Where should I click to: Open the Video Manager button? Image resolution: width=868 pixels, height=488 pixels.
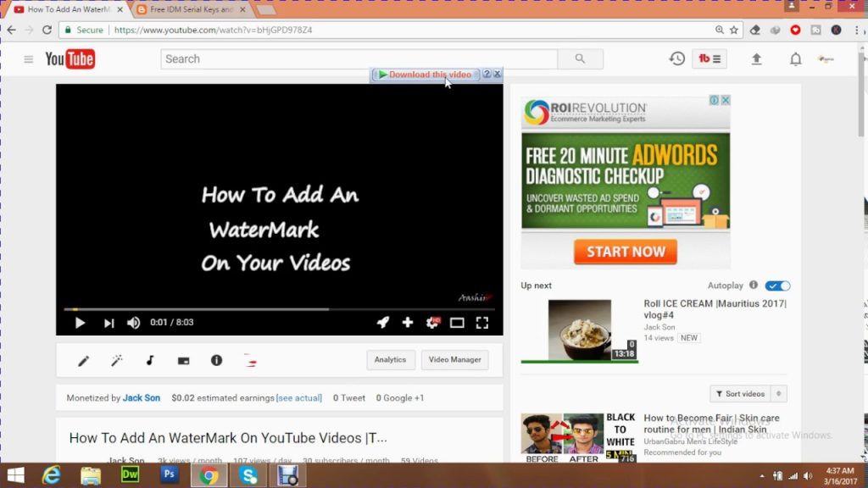click(x=454, y=360)
